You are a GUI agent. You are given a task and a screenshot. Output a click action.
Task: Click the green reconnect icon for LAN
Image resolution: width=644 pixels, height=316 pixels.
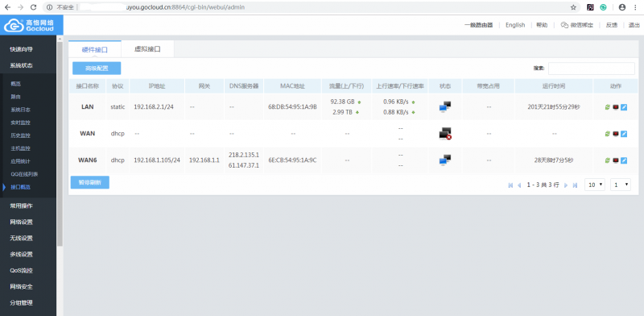[x=608, y=107]
